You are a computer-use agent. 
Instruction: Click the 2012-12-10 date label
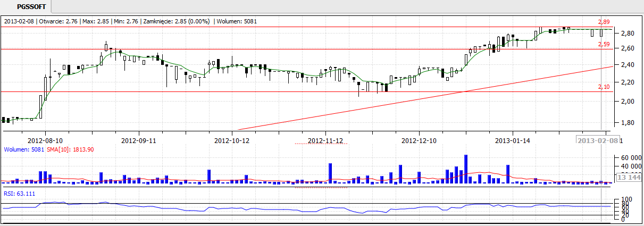[x=419, y=141]
